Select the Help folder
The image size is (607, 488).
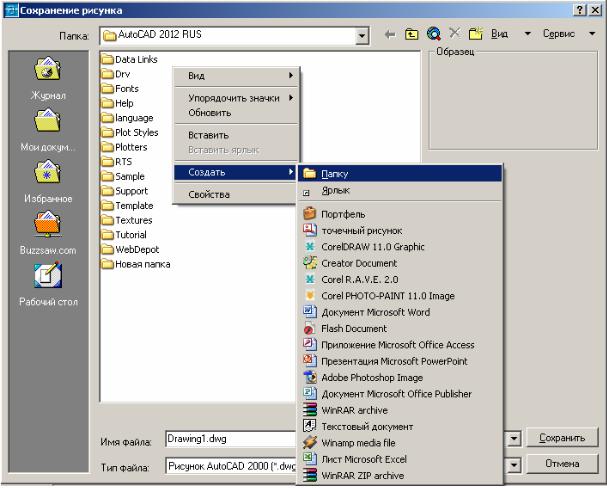click(x=118, y=103)
